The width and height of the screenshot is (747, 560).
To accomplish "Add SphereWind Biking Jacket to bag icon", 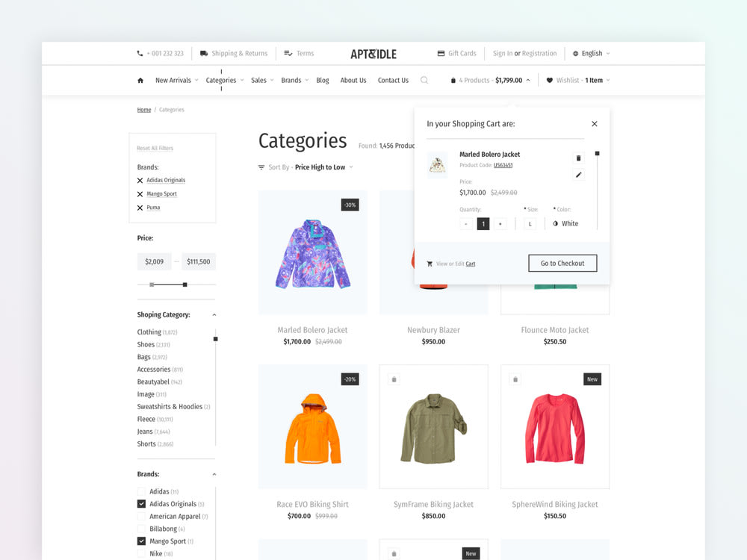I will tap(515, 379).
